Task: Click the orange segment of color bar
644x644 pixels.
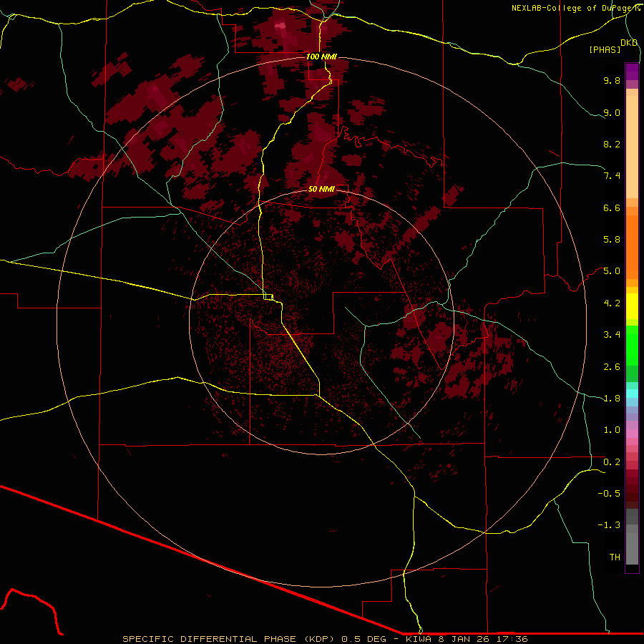Action: 632,248
